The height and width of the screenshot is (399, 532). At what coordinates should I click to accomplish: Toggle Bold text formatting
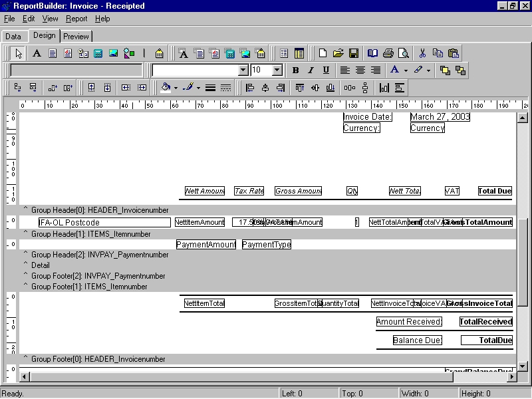(295, 70)
